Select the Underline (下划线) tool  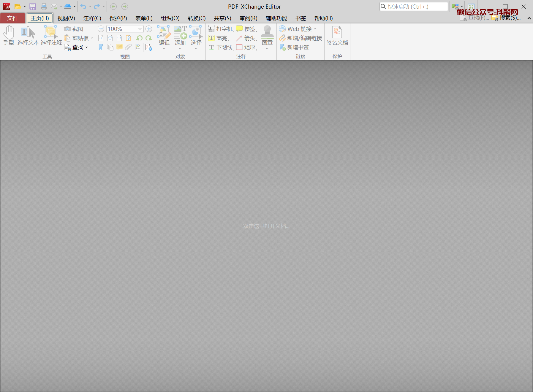click(221, 47)
